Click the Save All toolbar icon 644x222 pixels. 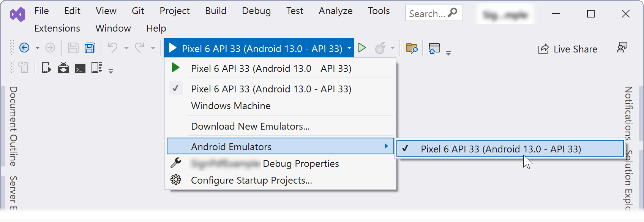tap(90, 48)
